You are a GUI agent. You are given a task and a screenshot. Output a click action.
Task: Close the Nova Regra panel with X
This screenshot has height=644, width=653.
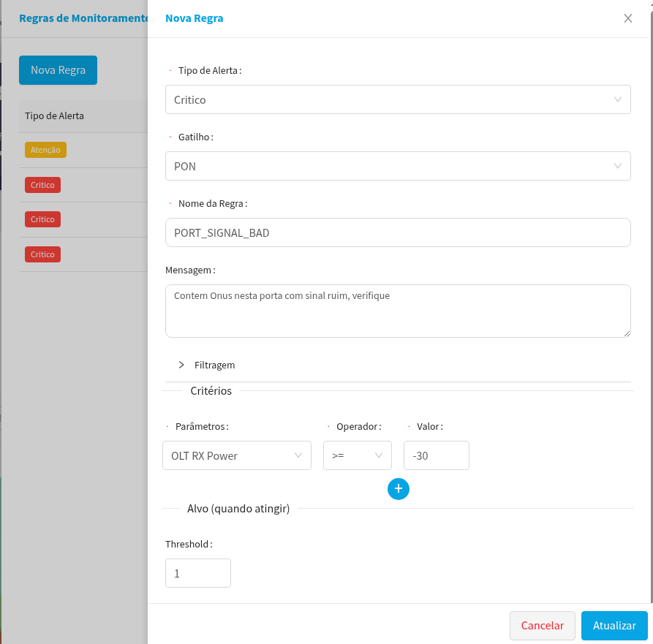tap(627, 18)
